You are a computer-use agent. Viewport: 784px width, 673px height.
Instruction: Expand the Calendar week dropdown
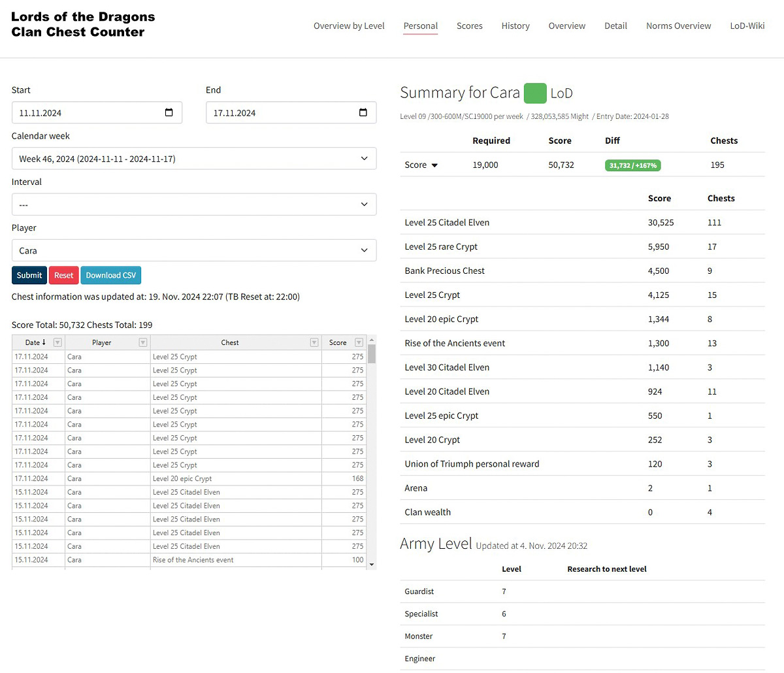[194, 159]
